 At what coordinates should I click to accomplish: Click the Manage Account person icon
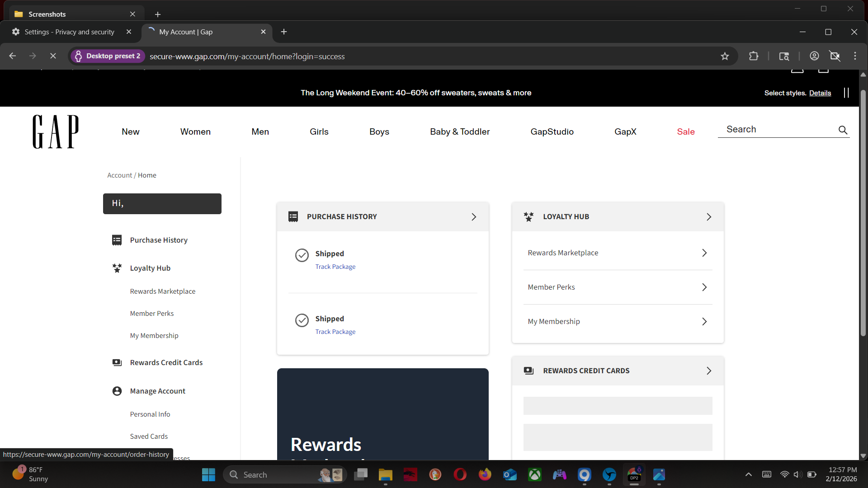point(117,391)
